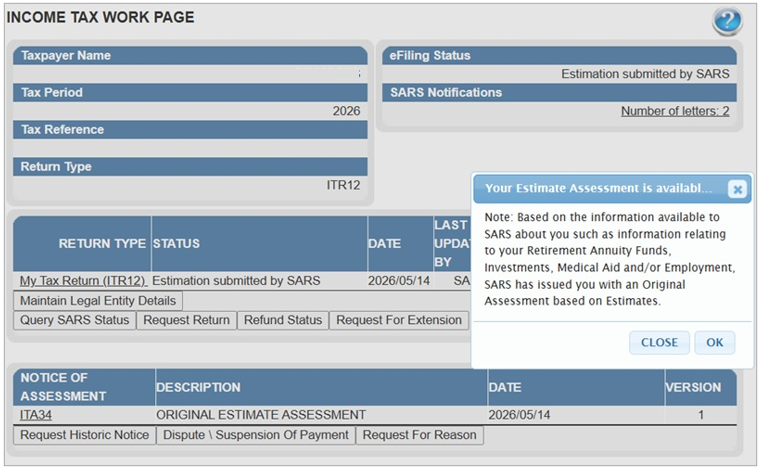Select the Return Type value ITR12
Screen dimensions: 765x470
pyautogui.click(x=343, y=185)
